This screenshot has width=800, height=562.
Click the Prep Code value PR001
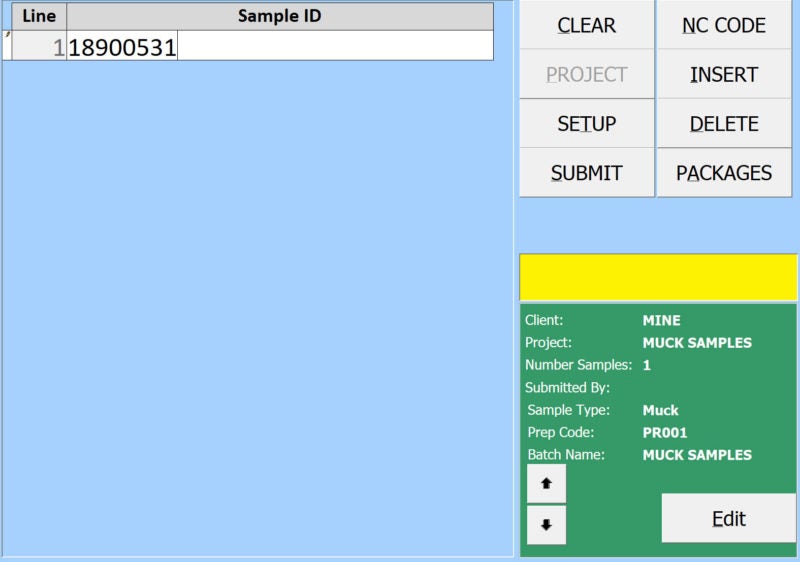click(665, 432)
